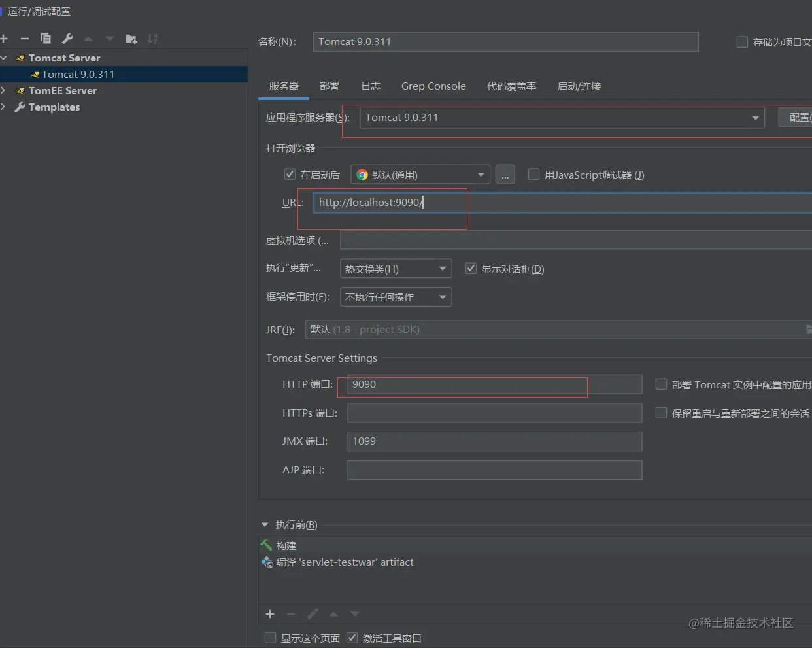Image resolution: width=812 pixels, height=648 pixels.
Task: Switch to the 服务器 tab
Action: [x=284, y=86]
